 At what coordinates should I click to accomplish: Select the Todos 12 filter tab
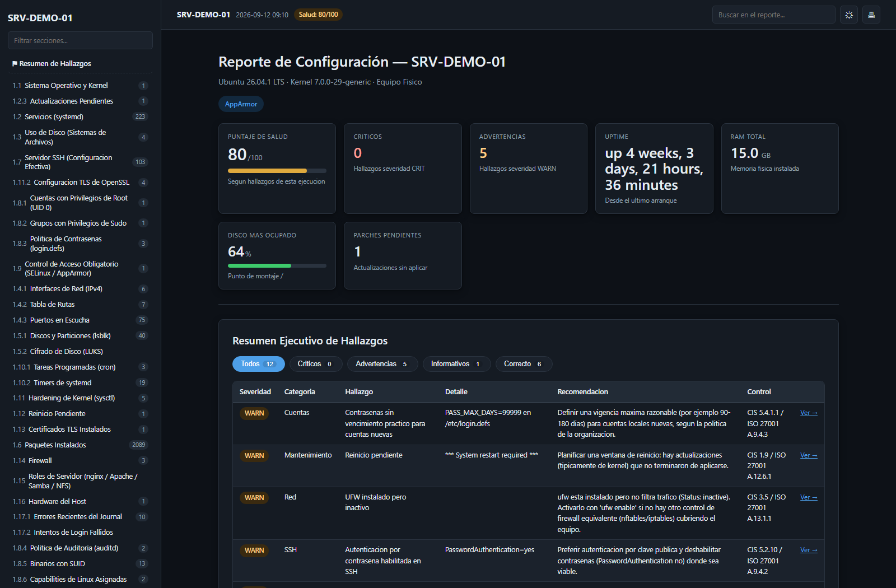point(258,364)
